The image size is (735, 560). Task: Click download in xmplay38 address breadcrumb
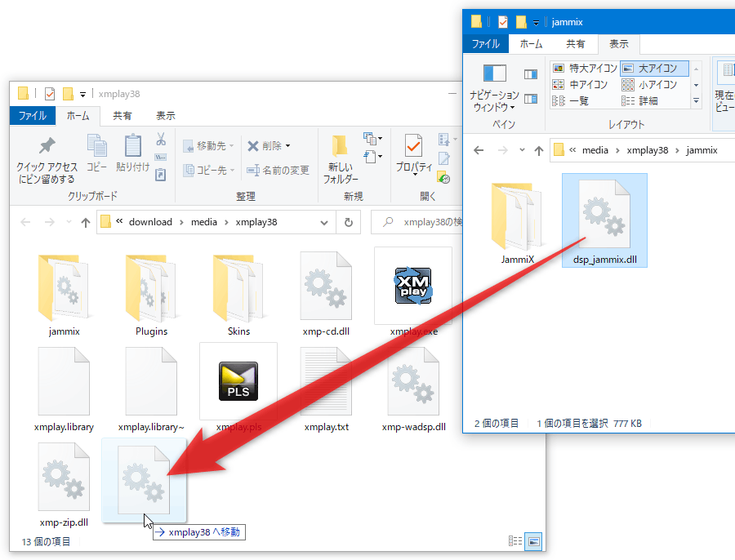click(x=150, y=222)
